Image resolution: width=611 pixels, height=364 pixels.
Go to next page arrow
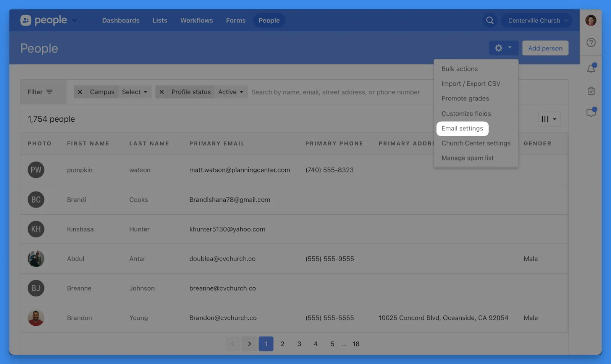(249, 344)
